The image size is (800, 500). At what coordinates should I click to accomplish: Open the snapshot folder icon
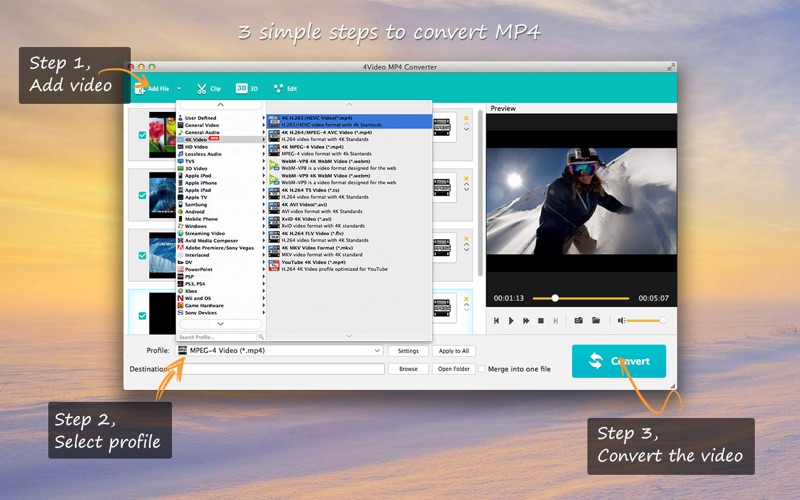click(x=595, y=320)
